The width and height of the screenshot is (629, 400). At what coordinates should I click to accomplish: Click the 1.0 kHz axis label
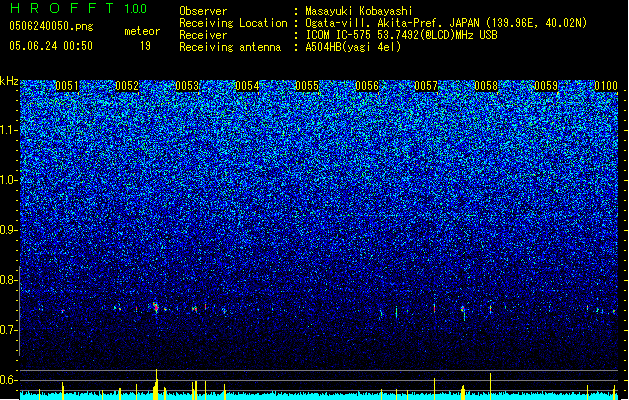pos(9,180)
